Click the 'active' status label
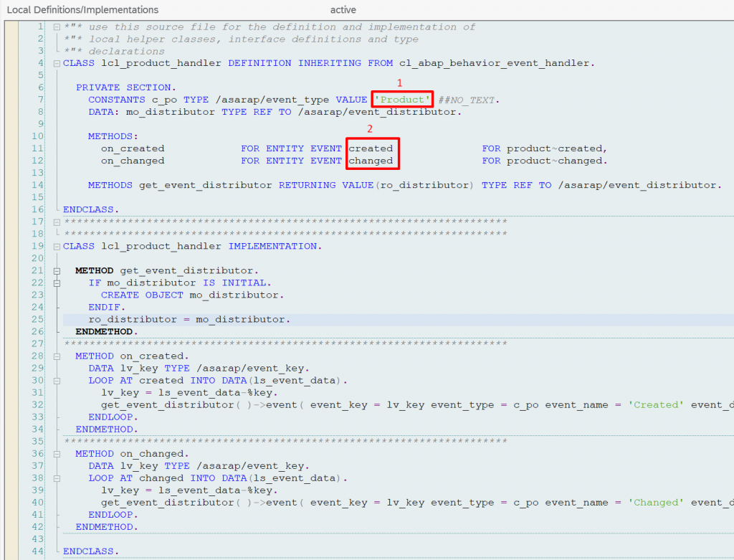The width and height of the screenshot is (734, 560). 343,10
